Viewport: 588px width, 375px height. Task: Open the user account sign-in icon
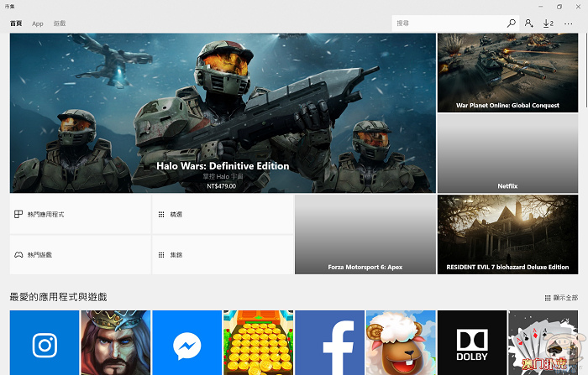tap(528, 23)
